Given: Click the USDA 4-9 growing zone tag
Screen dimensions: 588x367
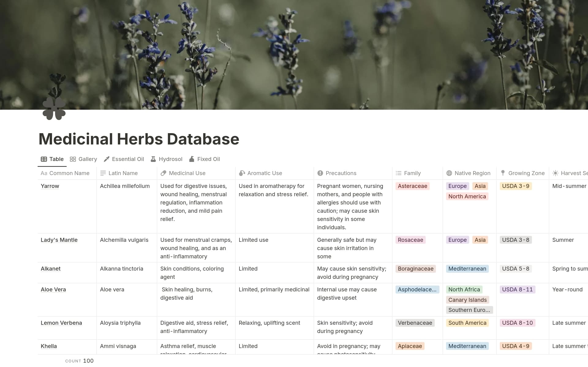Looking at the screenshot, I should [x=516, y=346].
